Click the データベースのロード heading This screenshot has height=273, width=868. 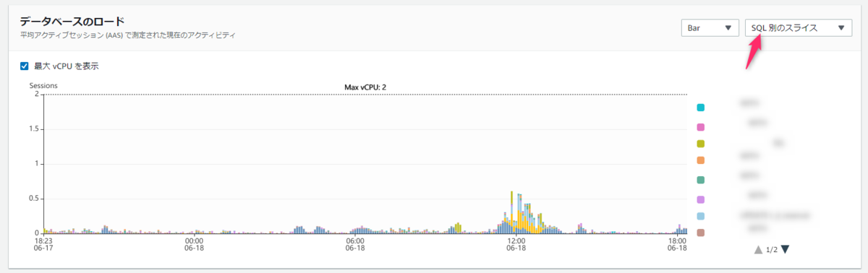[72, 21]
